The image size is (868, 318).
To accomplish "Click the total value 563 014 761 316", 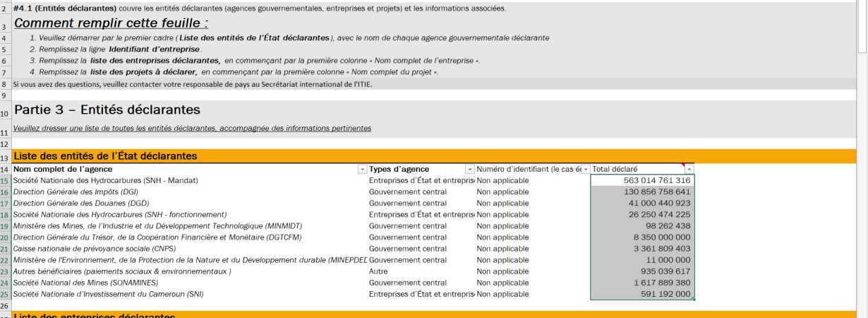I will click(642, 181).
